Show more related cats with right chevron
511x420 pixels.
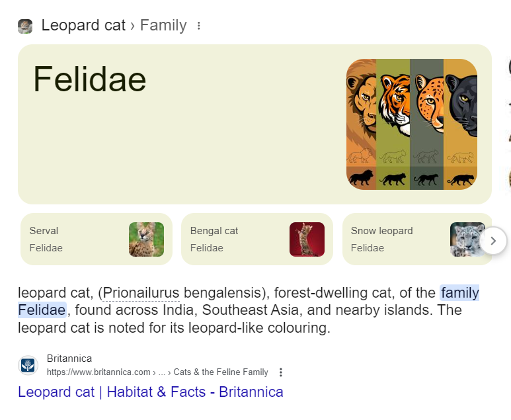(x=493, y=241)
